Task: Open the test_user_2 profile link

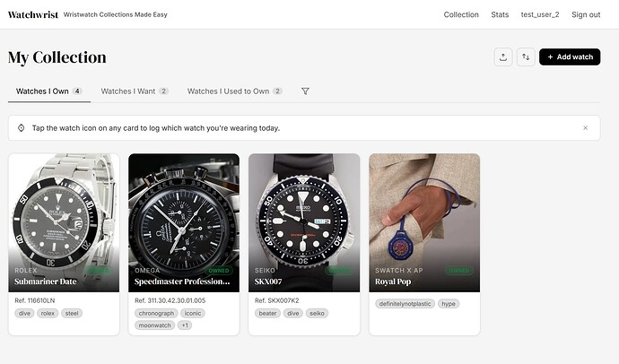Action: [540, 14]
